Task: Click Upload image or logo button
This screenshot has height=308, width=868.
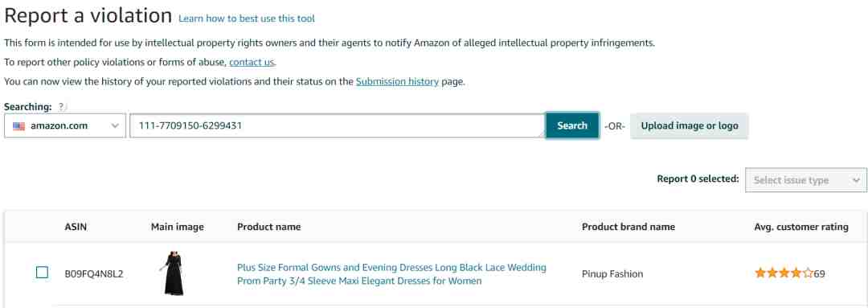Action: (690, 125)
